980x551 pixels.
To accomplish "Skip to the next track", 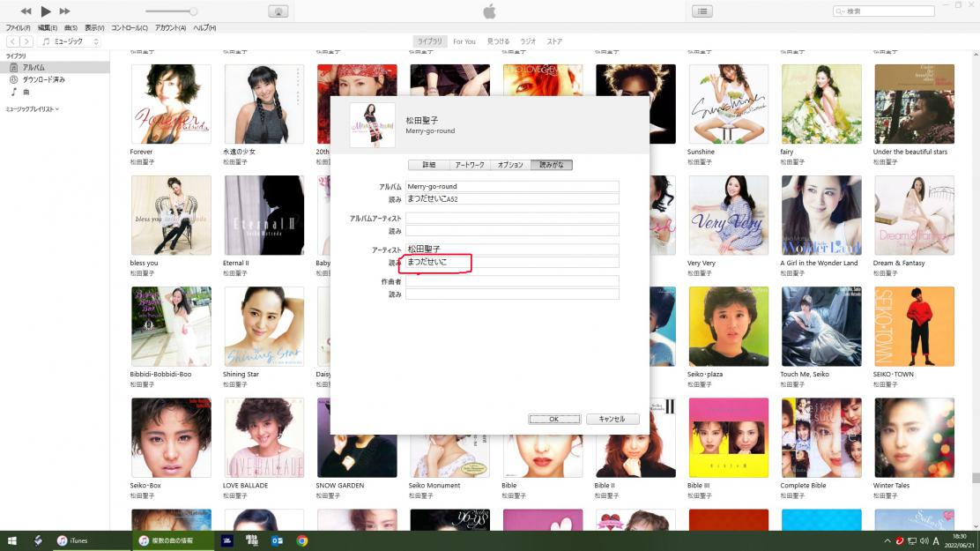I will click(65, 11).
